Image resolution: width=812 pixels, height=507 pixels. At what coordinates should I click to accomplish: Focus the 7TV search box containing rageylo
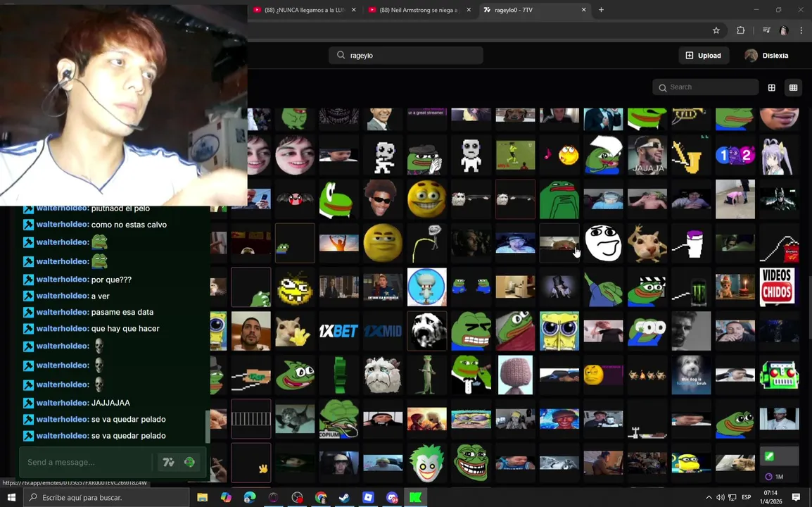coord(405,56)
